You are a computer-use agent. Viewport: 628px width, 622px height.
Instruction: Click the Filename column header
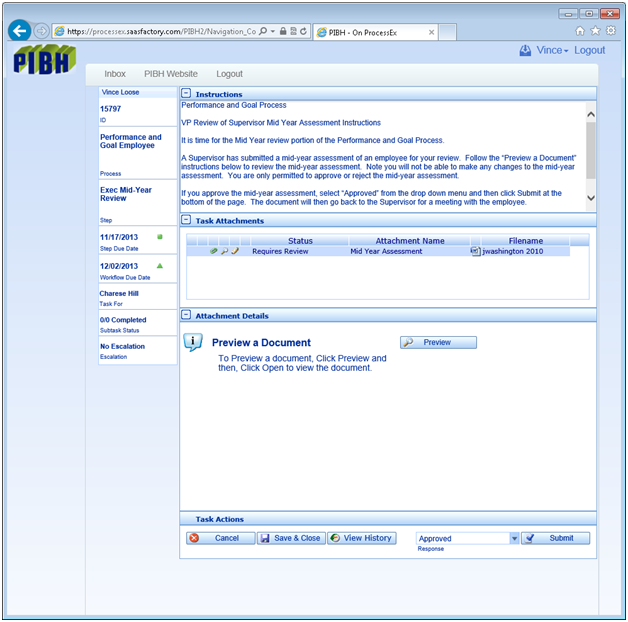(x=525, y=241)
